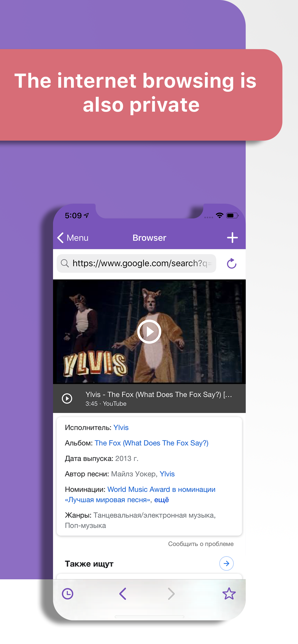
Task: Focus the google.com URL address field
Action: tap(137, 264)
